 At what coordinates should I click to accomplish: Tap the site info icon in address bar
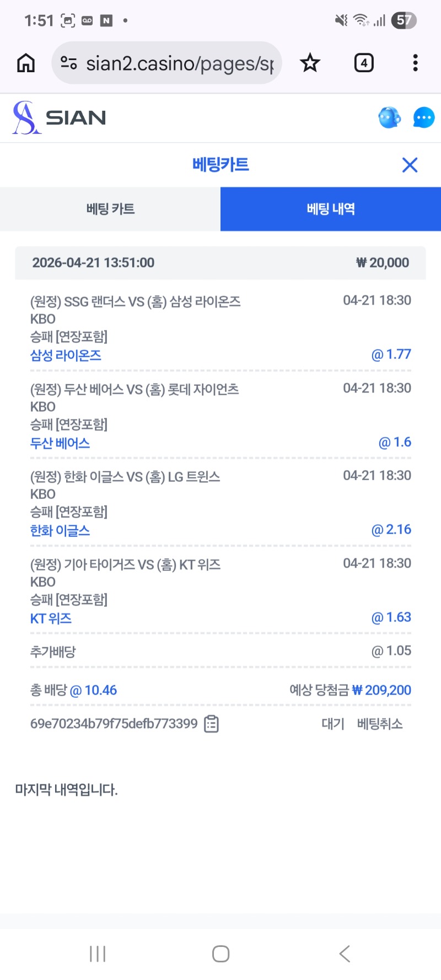[x=69, y=63]
